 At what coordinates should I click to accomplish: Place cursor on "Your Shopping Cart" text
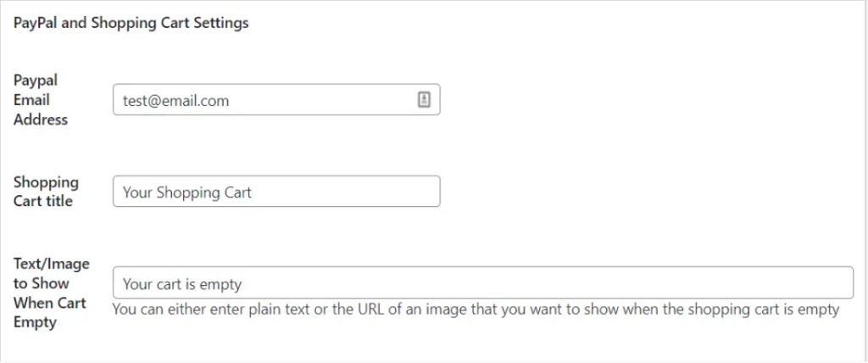[187, 193]
